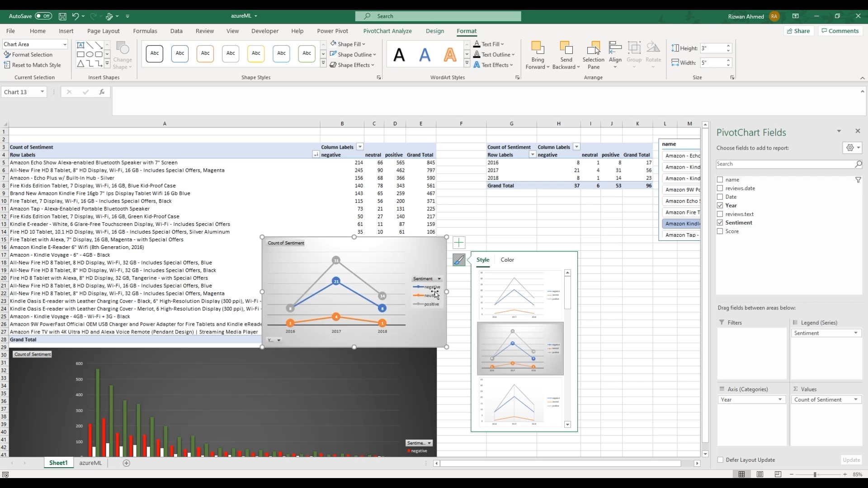Select black WordArt style A
This screenshot has width=868, height=488.
click(399, 55)
